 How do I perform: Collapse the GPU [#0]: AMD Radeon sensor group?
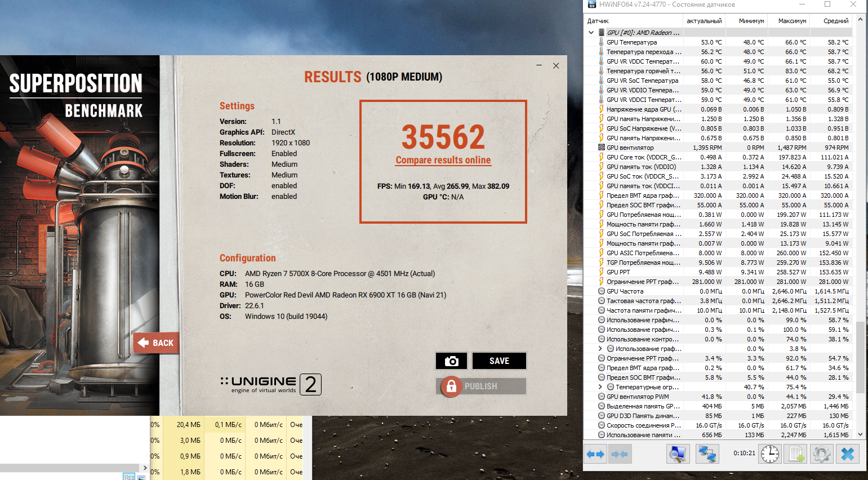[x=591, y=33]
